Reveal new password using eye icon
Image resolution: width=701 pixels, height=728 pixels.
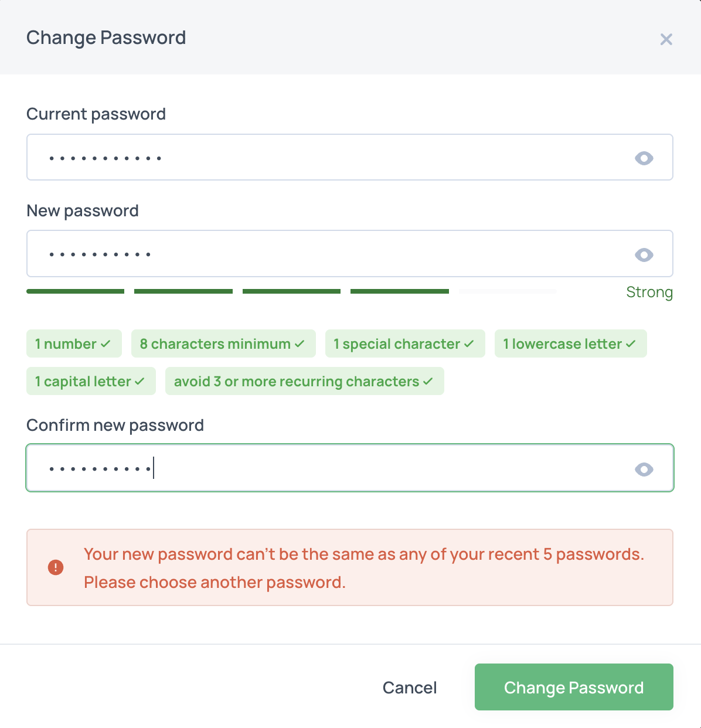[x=644, y=255]
